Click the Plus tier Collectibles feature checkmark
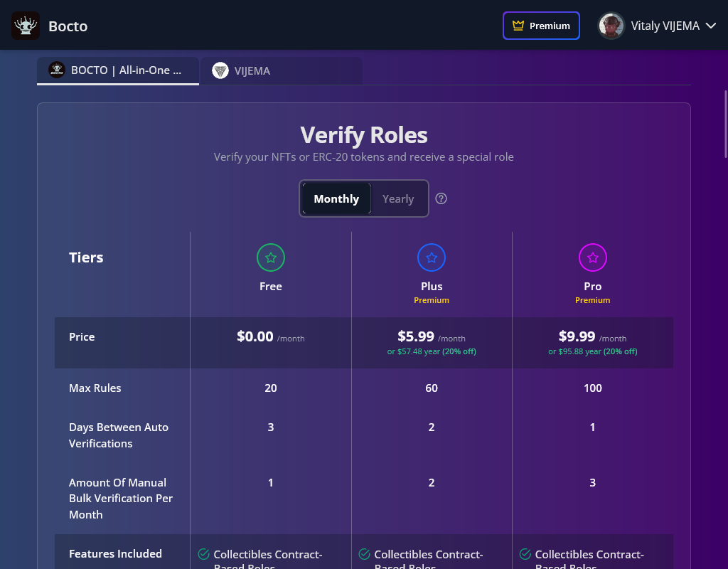Screen dimensions: 728x569 365,553
